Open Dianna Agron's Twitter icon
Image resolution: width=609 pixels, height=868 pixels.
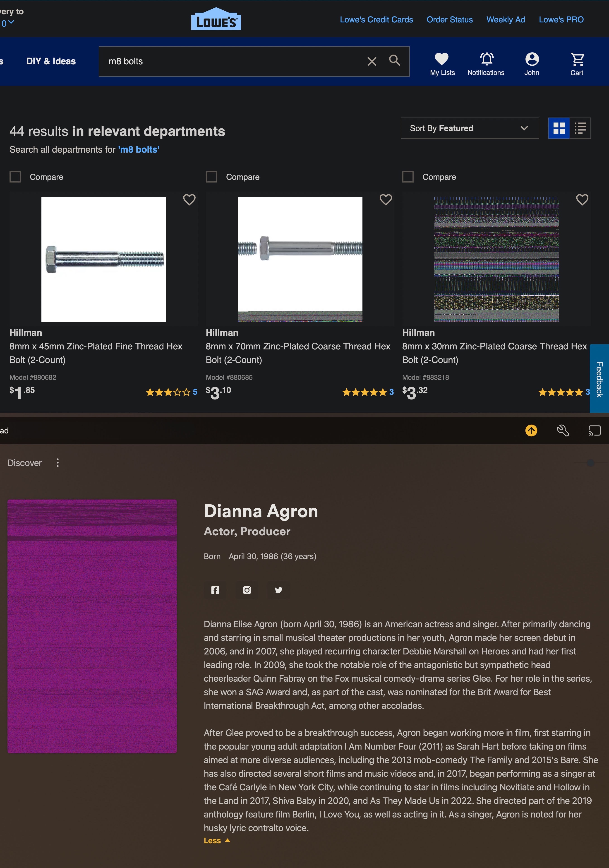pyautogui.click(x=279, y=590)
